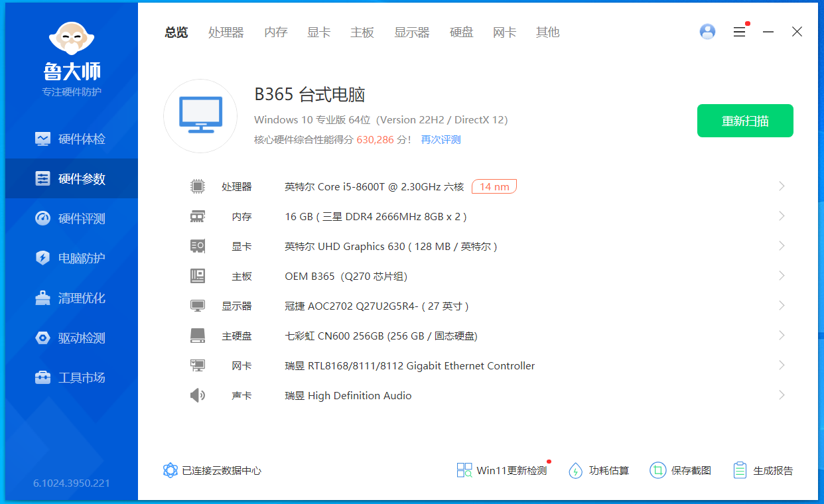Click the main hard disk icon
The image size is (824, 504).
(198, 336)
